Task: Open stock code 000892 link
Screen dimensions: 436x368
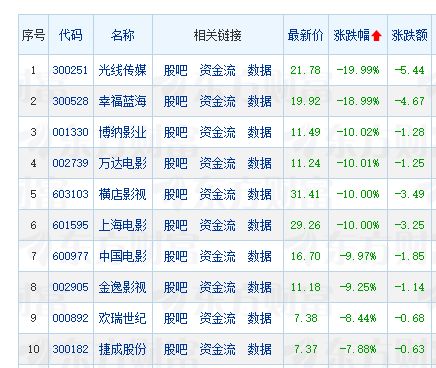Action: pyautogui.click(x=70, y=318)
